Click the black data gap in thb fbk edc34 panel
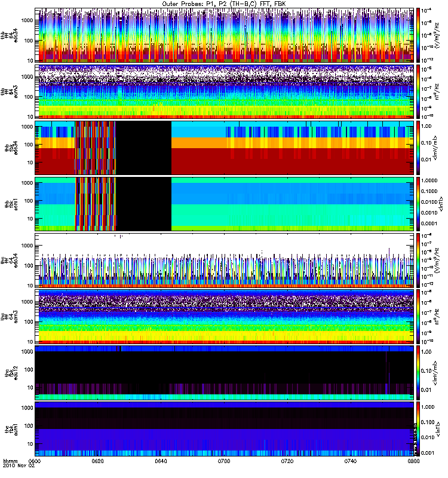The height and width of the screenshot is (478, 448). [143, 148]
